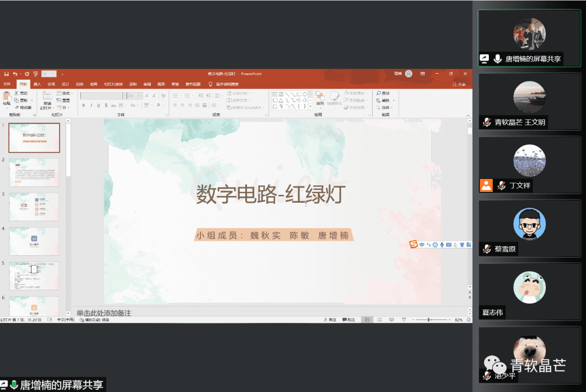This screenshot has height=392, width=586.
Task: Open the 选择 select dropdown
Action: click(x=385, y=107)
